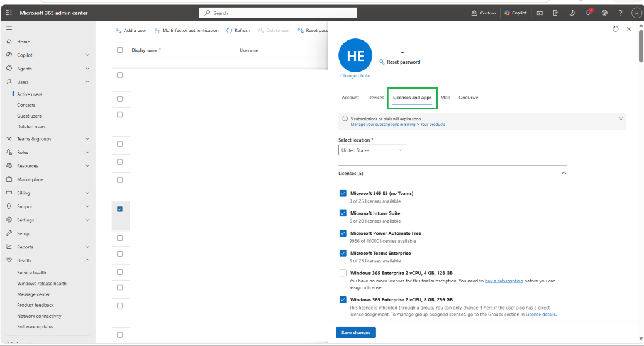Collapse the Licenses (5) section

(x=563, y=173)
